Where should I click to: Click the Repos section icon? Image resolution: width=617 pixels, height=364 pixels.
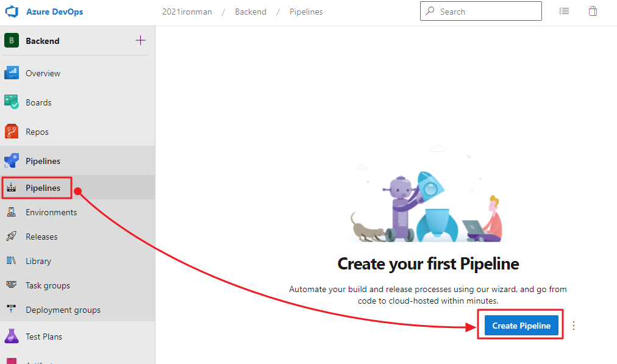click(12, 132)
